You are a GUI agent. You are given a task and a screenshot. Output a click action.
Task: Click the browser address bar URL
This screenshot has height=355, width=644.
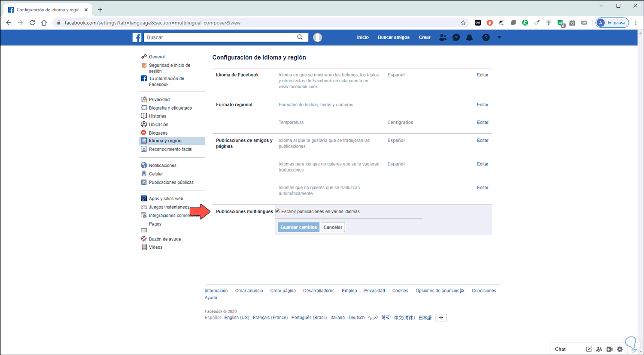point(152,23)
